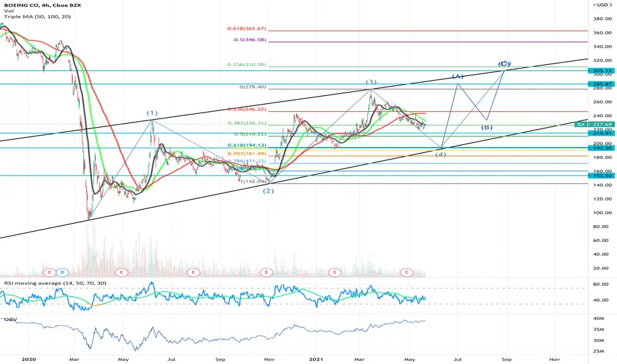Select the 0.707(181.99) Fibonacci level label

click(247, 154)
